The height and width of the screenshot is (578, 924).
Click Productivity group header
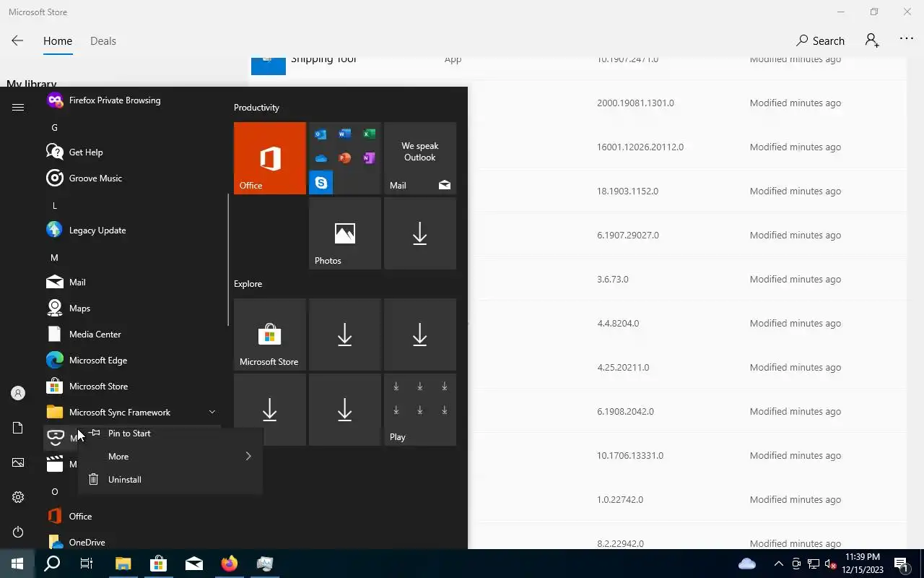pyautogui.click(x=256, y=108)
